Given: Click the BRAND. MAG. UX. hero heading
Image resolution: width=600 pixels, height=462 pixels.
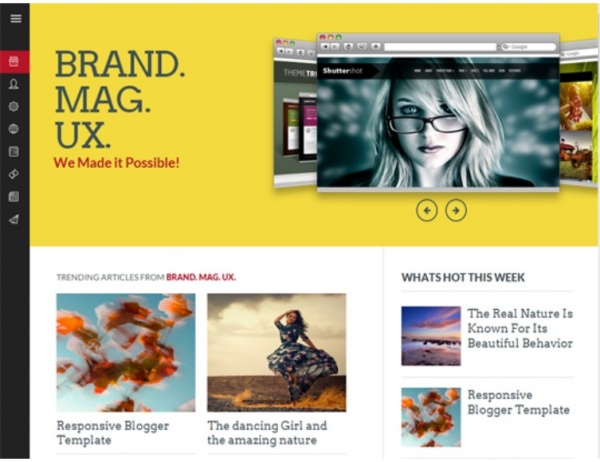Looking at the screenshot, I should [120, 100].
